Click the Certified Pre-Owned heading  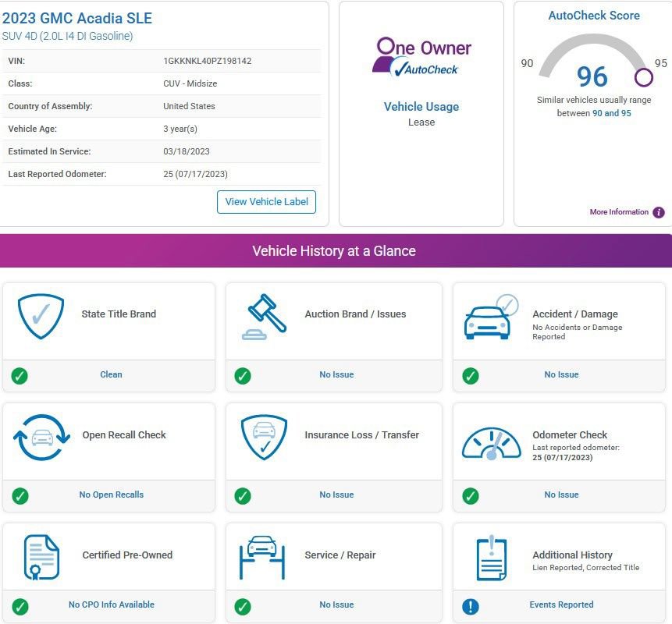(127, 555)
